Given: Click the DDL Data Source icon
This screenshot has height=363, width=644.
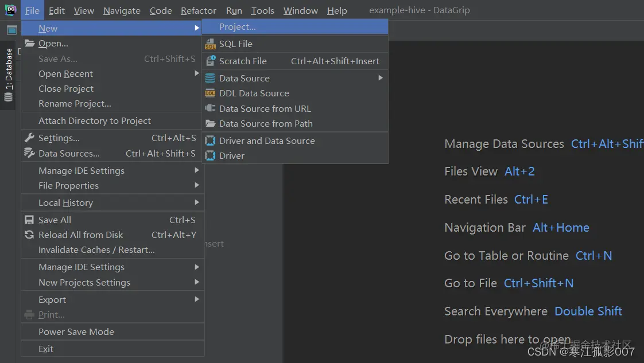Looking at the screenshot, I should [210, 93].
